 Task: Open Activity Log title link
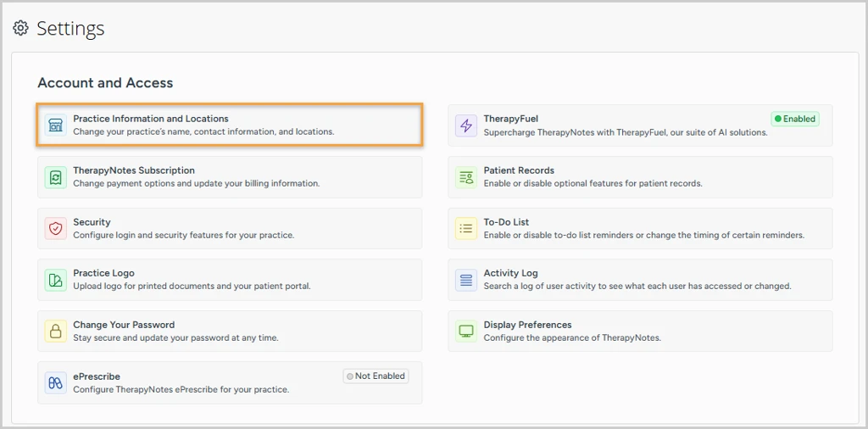click(510, 274)
